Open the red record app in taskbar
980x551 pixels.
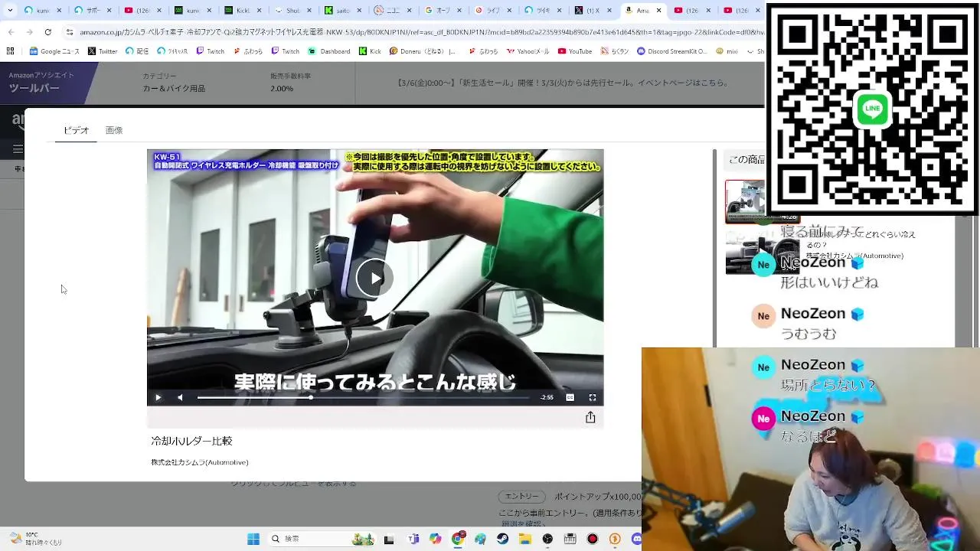[592, 539]
